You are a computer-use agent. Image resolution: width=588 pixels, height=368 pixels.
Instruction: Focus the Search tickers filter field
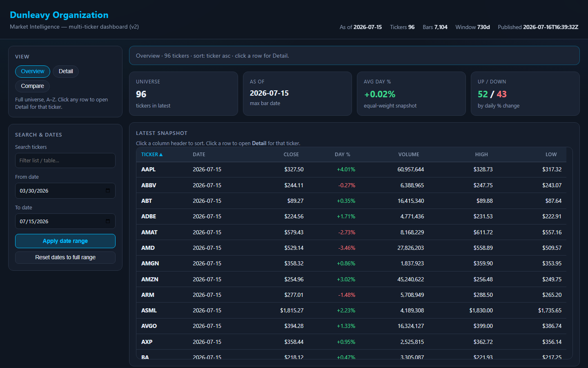point(65,160)
